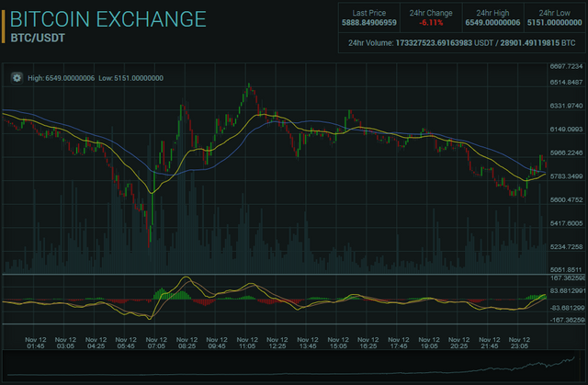Image resolution: width=588 pixels, height=385 pixels.
Task: Select the BTC/USDT pair label
Action: [x=38, y=39]
